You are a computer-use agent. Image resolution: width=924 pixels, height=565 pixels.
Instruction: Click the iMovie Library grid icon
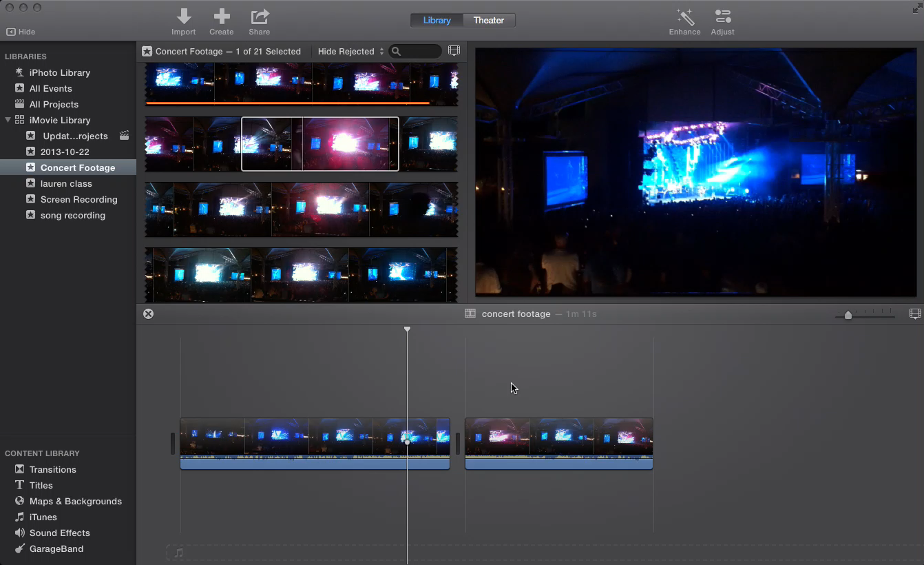(19, 120)
